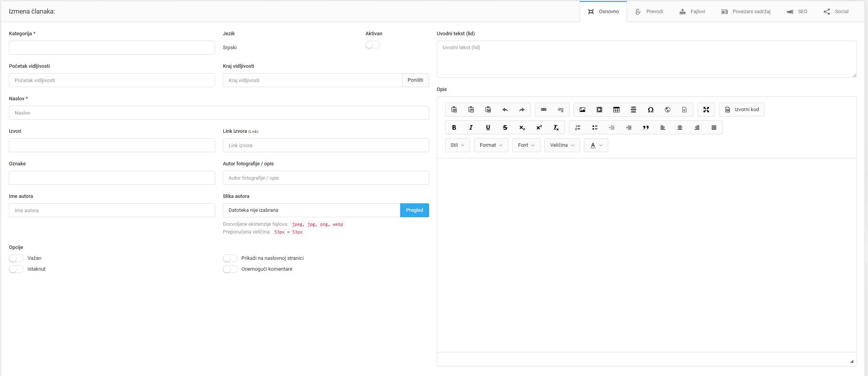The image size is (868, 376).
Task: Apply italic formatting in the editor
Action: [471, 127]
